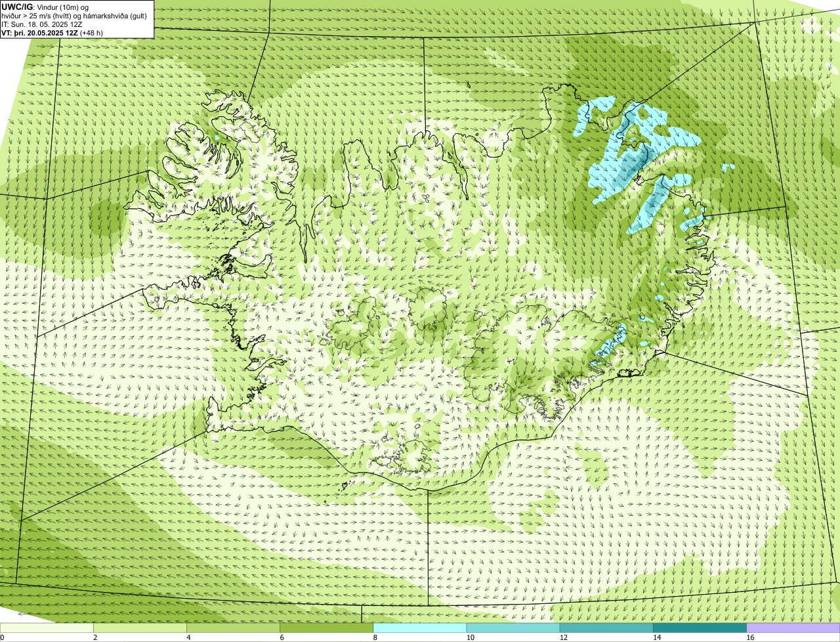Click the 12–14 m/s teal legend segment

[x=606, y=628]
